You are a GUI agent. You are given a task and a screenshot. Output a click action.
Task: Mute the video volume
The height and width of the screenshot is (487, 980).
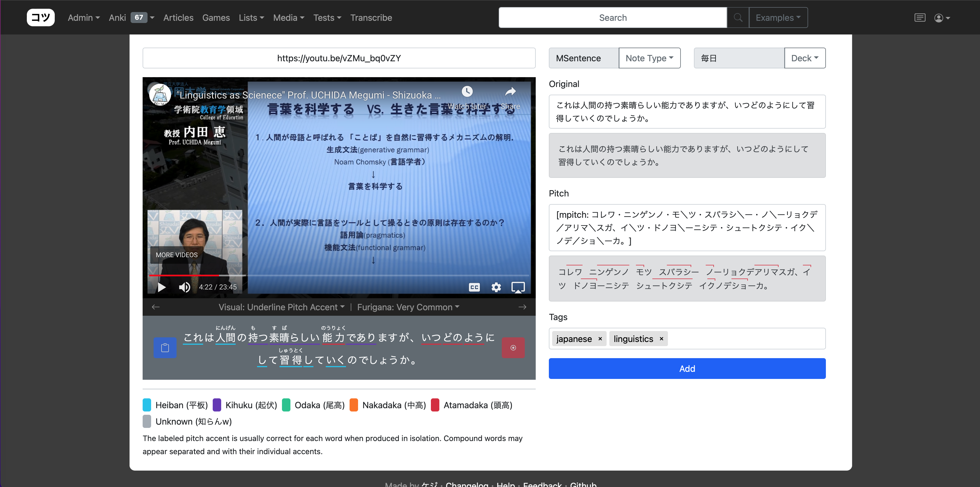[x=185, y=287]
